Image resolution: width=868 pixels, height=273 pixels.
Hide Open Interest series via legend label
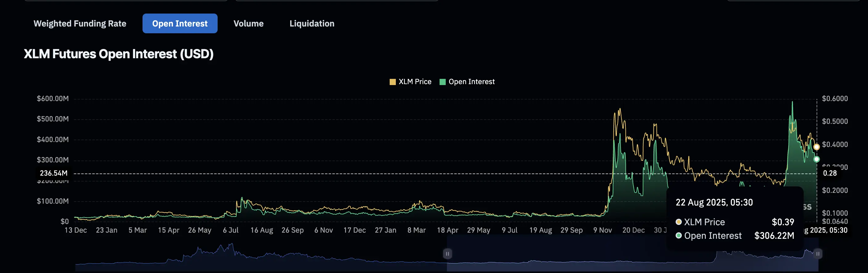tap(472, 82)
